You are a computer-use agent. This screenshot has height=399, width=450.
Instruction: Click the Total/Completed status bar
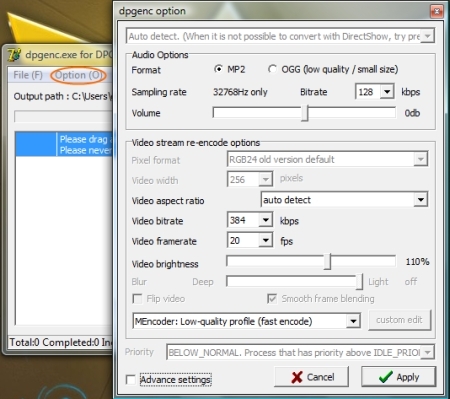pyautogui.click(x=60, y=342)
